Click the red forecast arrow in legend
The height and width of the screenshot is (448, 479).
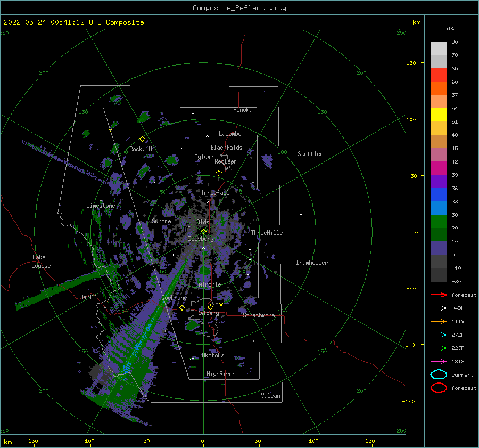(x=439, y=295)
